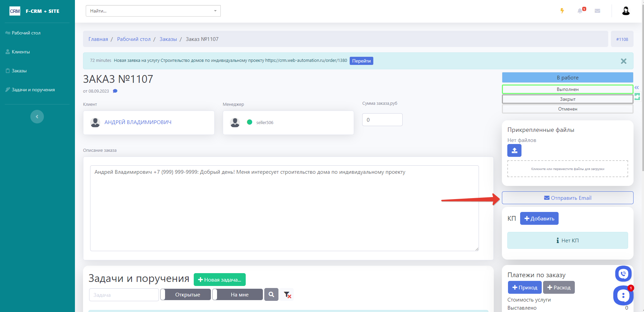Viewport: 644px width, 312px height.
Task: Click the search magnifier button in tasks
Action: click(x=271, y=294)
